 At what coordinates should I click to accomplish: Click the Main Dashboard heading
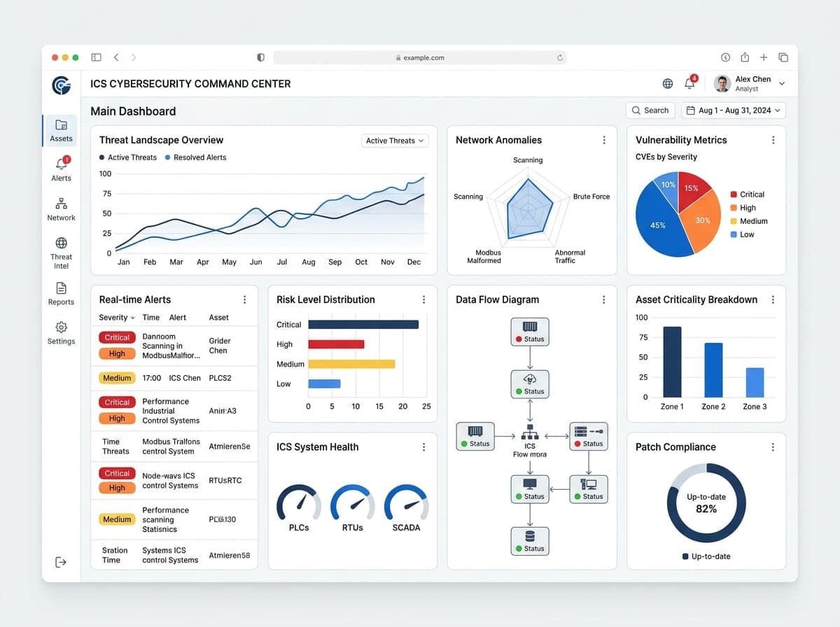coord(133,111)
